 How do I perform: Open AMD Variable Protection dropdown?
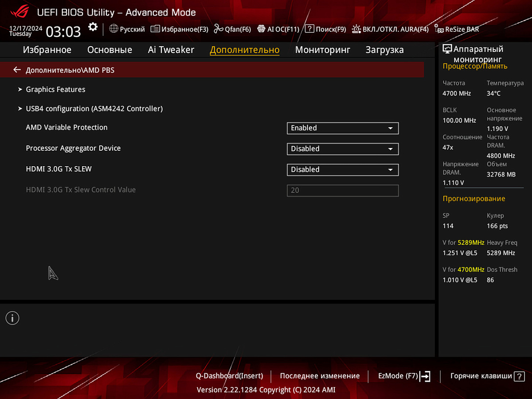(x=343, y=128)
